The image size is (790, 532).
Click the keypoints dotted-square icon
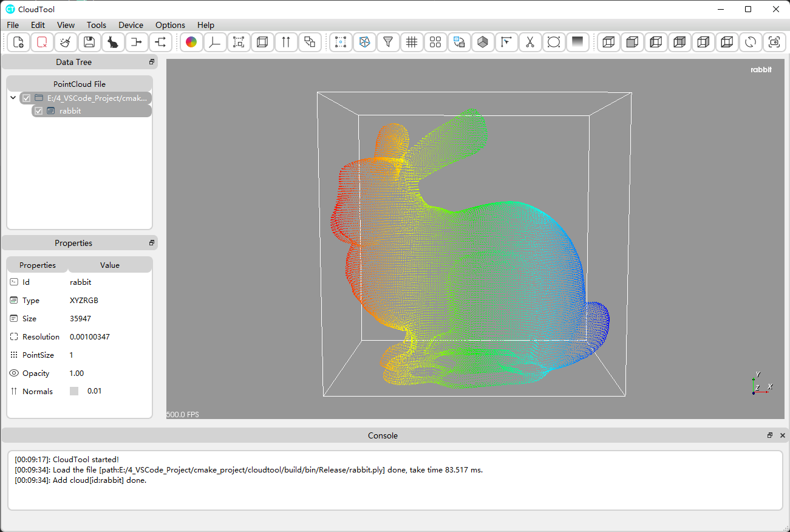point(341,42)
